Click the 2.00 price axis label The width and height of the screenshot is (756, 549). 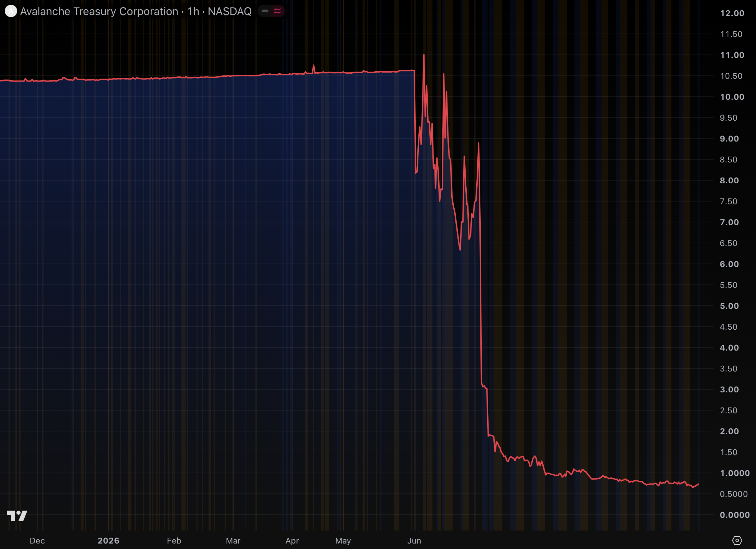click(x=729, y=431)
